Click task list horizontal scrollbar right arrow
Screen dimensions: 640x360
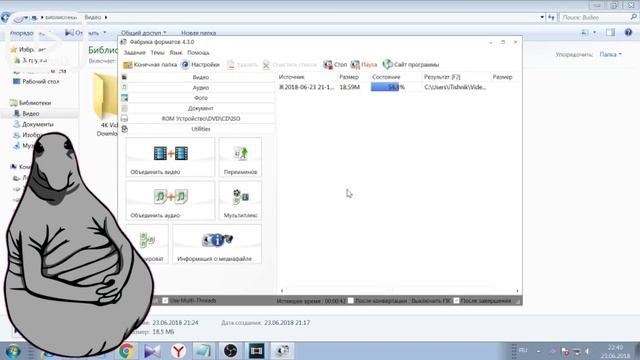[x=517, y=291]
